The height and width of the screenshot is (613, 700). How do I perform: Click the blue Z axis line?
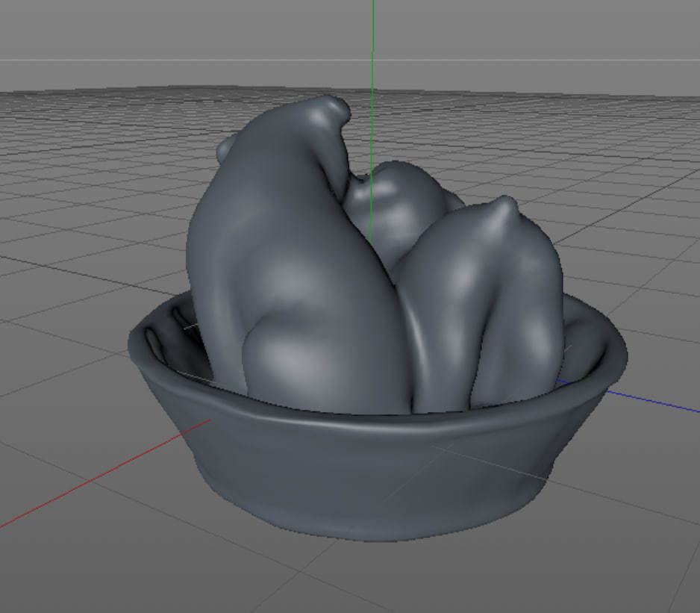(x=628, y=396)
